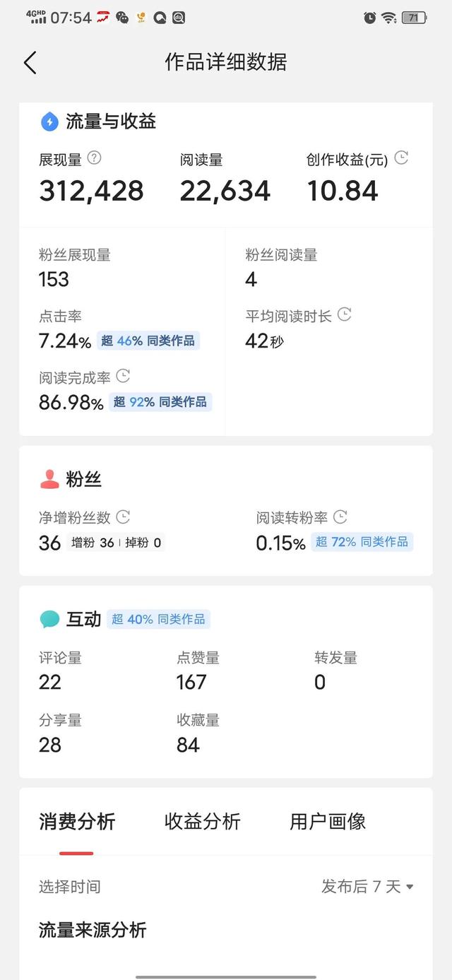Image resolution: width=452 pixels, height=980 pixels.
Task: Select the 消费分析 tab
Action: tap(77, 821)
